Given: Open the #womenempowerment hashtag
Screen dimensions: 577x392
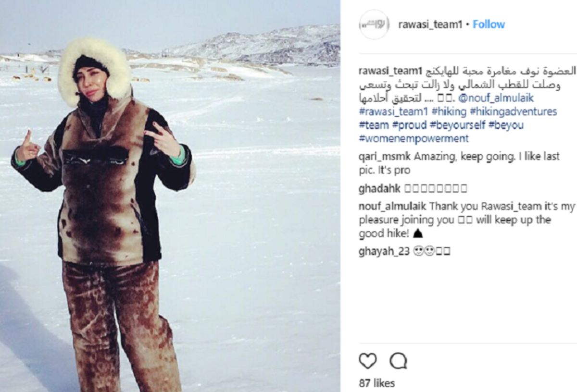Looking at the screenshot, I should [x=414, y=139].
